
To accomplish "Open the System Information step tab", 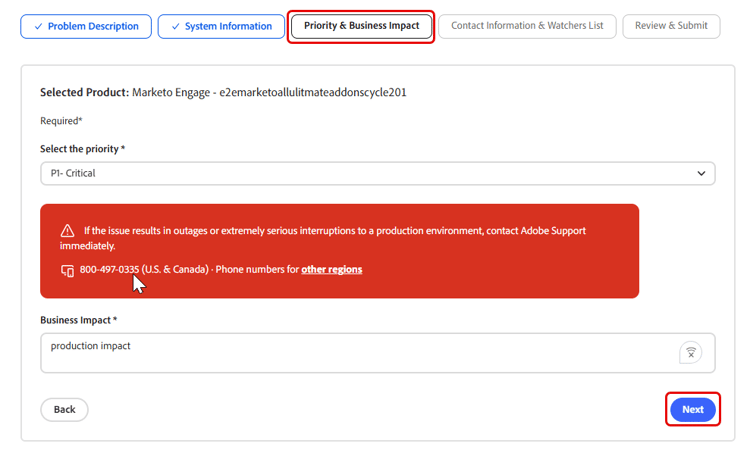I will [221, 26].
